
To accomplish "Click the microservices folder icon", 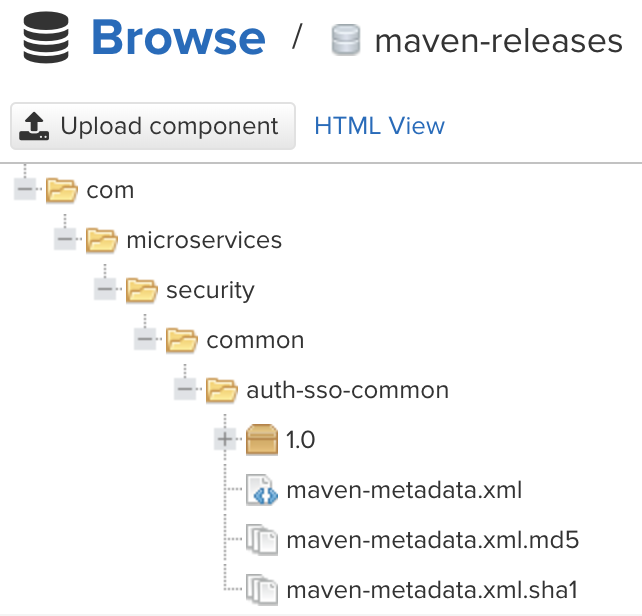I will click(x=102, y=240).
